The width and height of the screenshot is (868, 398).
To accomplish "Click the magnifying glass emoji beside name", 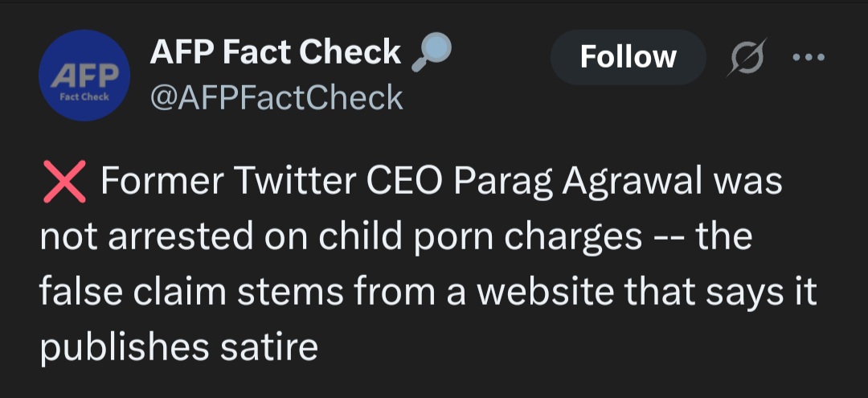I will click(432, 52).
